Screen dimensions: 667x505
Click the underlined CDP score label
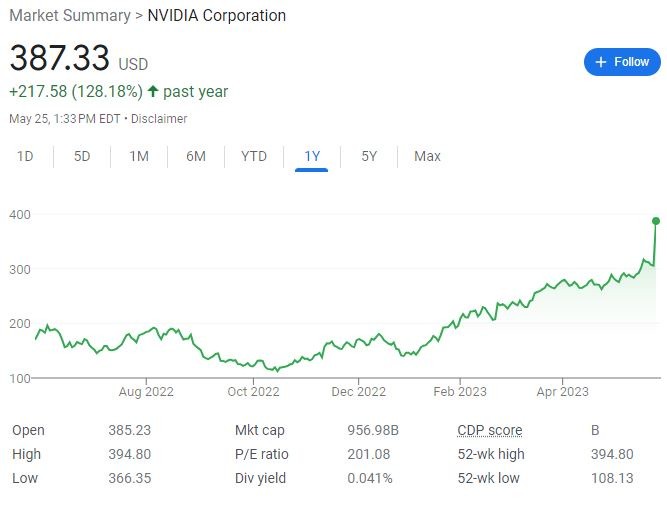tap(490, 430)
